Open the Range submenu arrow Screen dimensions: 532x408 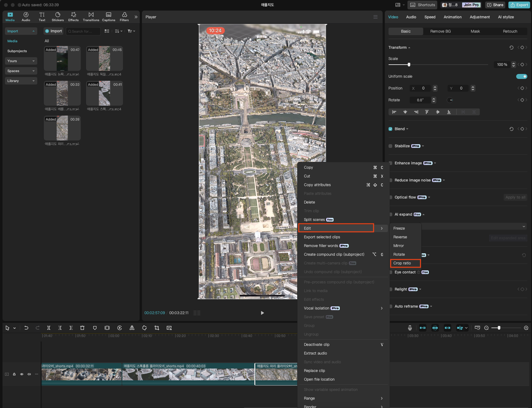point(382,398)
